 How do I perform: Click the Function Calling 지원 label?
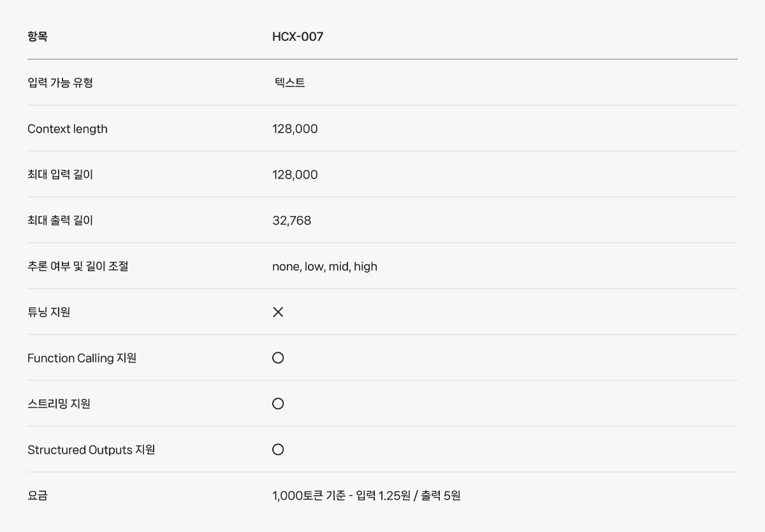click(82, 358)
